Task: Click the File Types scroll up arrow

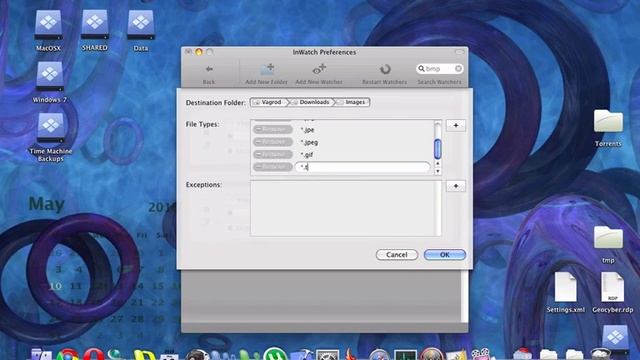Action: click(438, 164)
